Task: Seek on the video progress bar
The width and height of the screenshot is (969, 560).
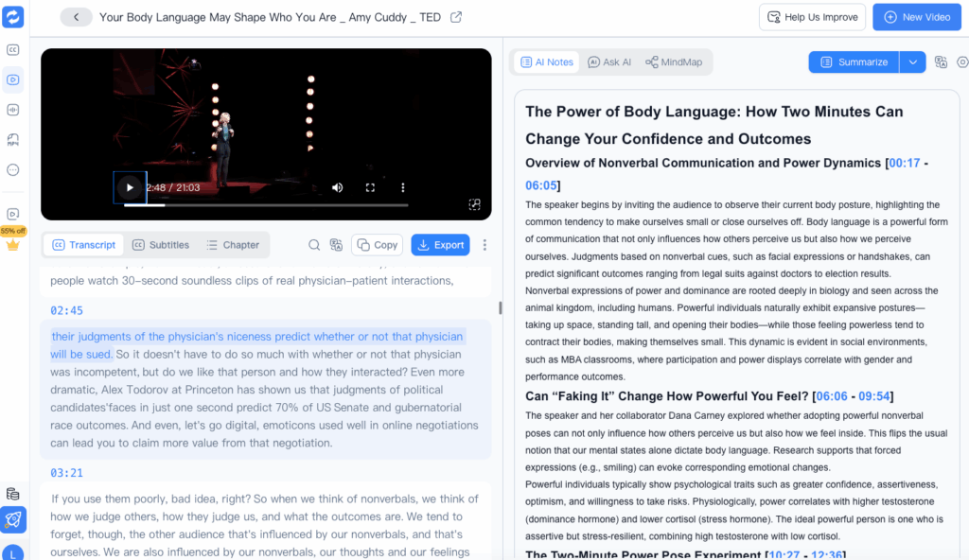Action: 266,204
